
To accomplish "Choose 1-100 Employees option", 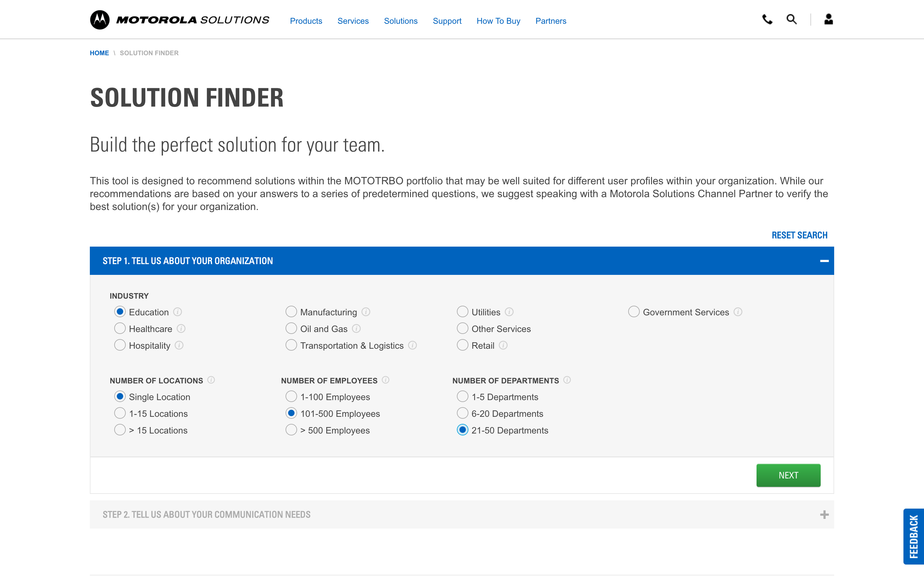I will click(291, 397).
